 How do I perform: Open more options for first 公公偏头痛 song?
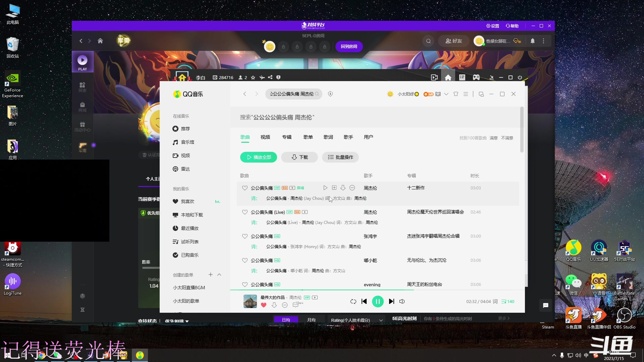click(352, 188)
